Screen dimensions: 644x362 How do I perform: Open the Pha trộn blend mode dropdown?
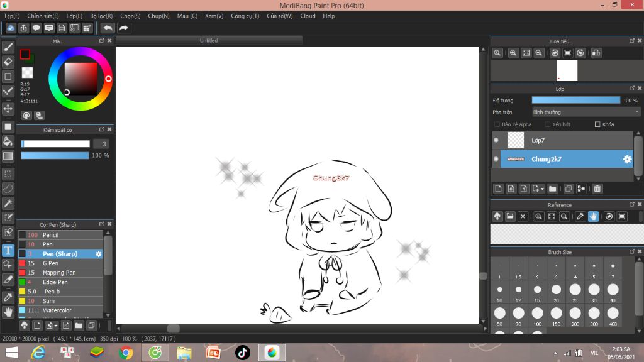[x=586, y=112]
